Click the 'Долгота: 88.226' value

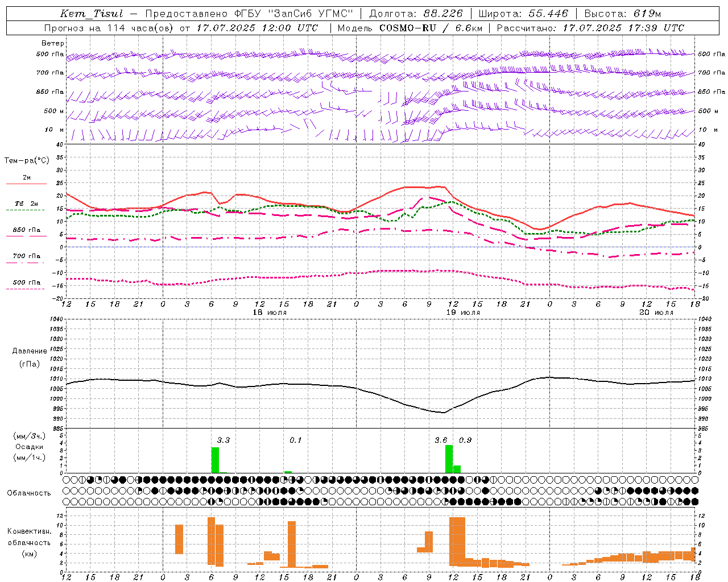[x=416, y=14]
